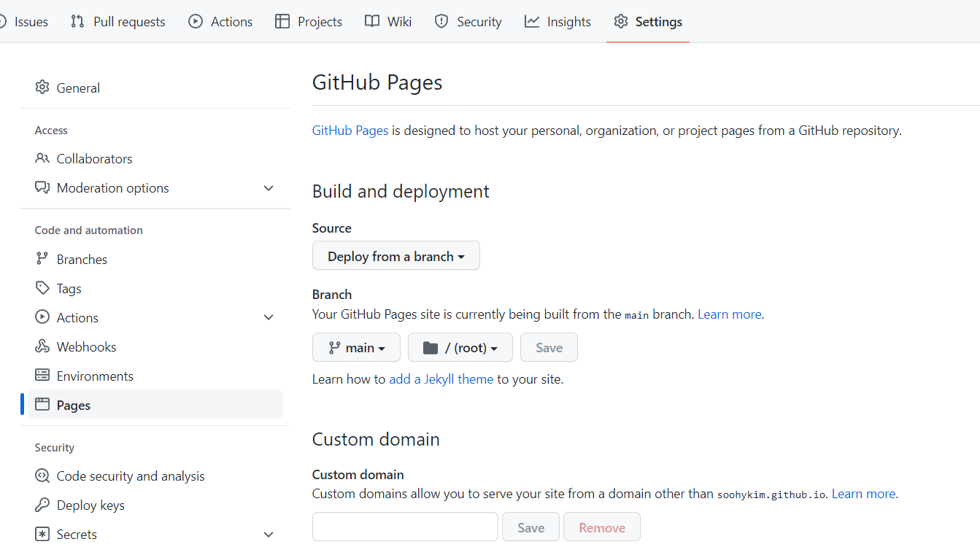Screen dimensions: 980x547
Task: Click Save next to the folder dropdown
Action: (549, 348)
